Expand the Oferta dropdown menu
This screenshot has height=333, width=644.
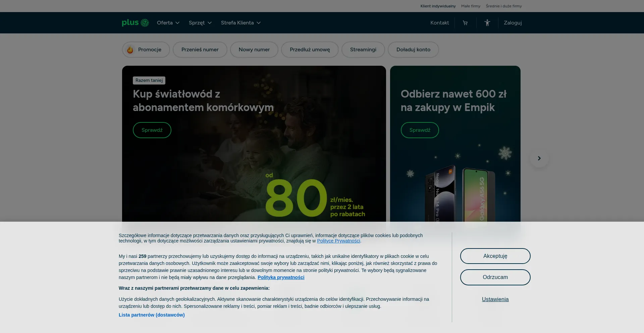[168, 23]
